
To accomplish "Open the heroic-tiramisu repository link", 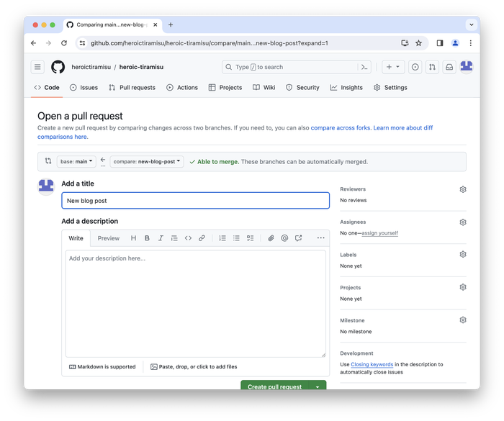I will [x=141, y=67].
